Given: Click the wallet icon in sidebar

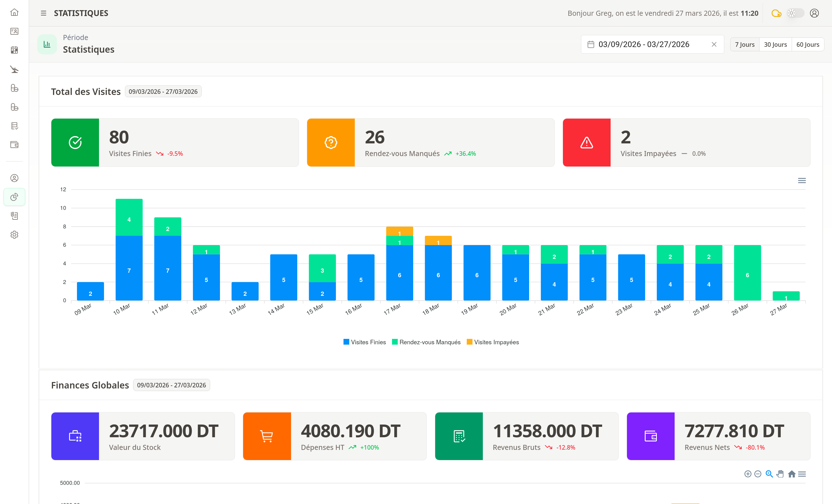Looking at the screenshot, I should pyautogui.click(x=14, y=145).
